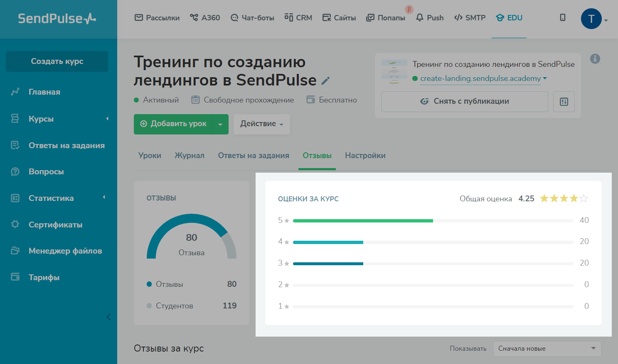Open Сертификаты in the sidebar
This screenshot has height=364, width=618.
[55, 225]
